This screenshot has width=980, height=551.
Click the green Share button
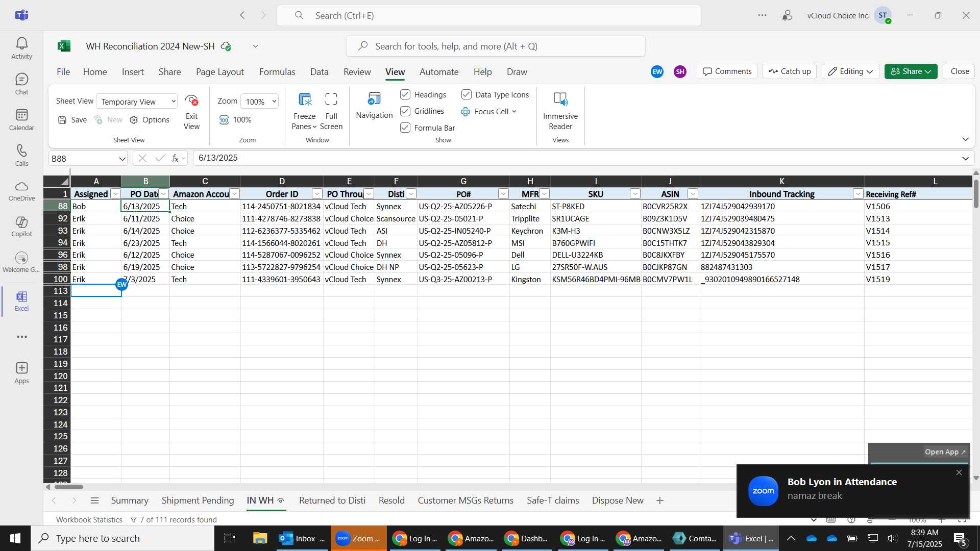point(911,71)
